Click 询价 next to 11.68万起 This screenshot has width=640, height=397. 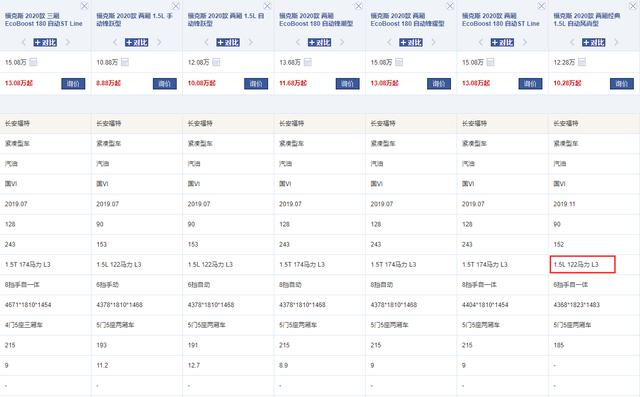coord(348,84)
